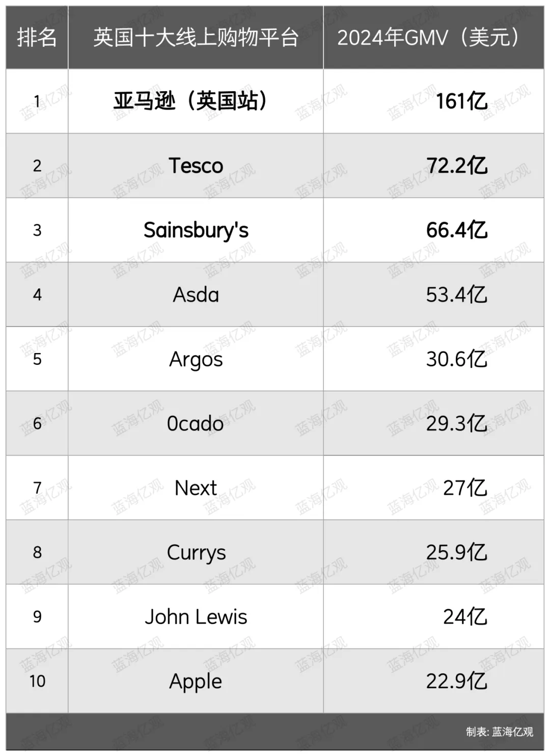Click the 英国十大线上购物平台 header cell
Viewport: 550px width, 756px height.
coord(196,38)
